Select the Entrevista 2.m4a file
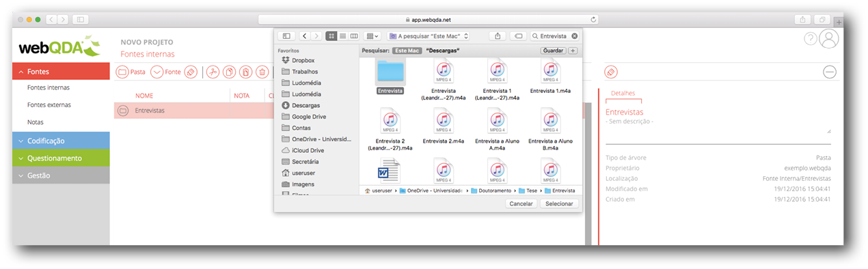This screenshot has height=269, width=868. click(x=444, y=126)
